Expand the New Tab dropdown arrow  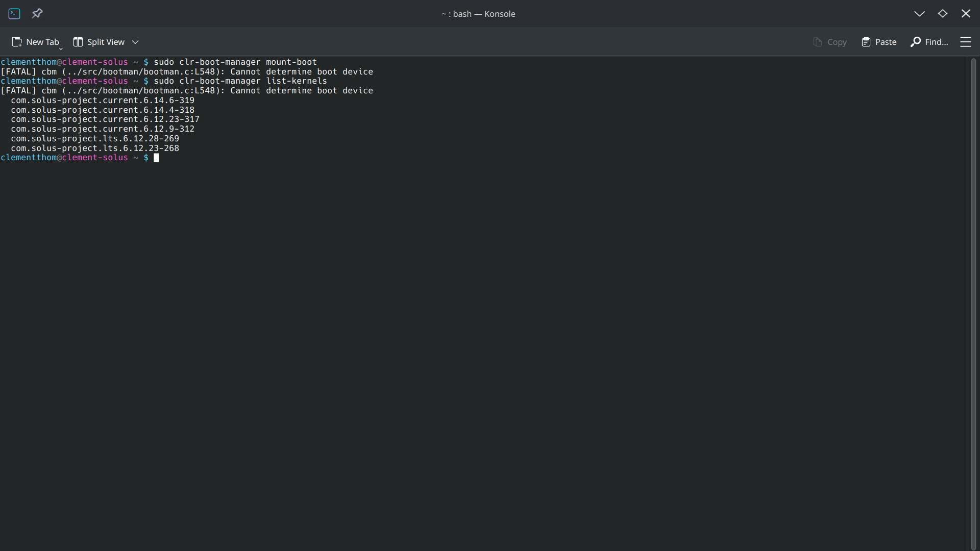click(x=61, y=48)
